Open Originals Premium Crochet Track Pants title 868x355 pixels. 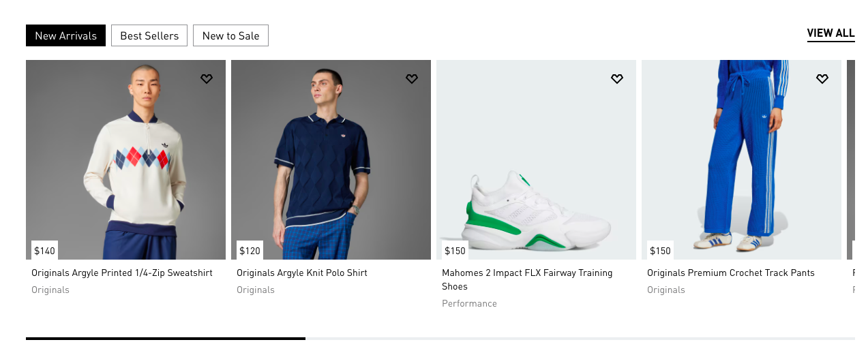tap(731, 273)
